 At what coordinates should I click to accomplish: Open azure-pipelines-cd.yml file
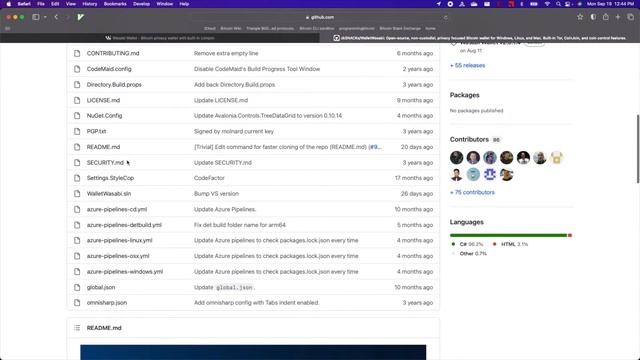117,209
